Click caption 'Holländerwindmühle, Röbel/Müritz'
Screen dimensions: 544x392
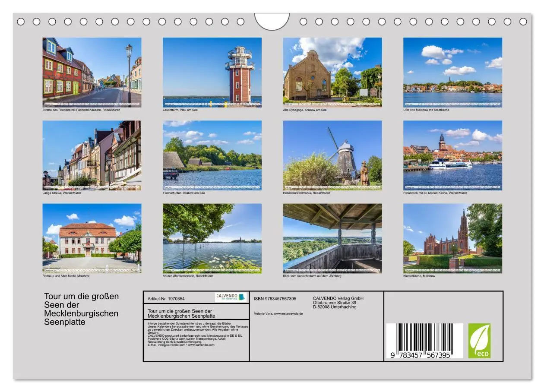307,193
